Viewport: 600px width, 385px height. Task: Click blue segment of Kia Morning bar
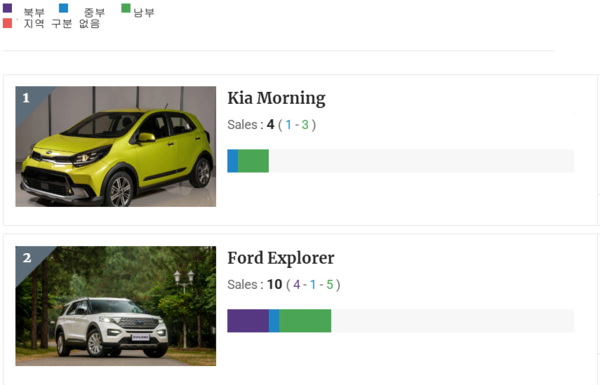click(x=233, y=161)
